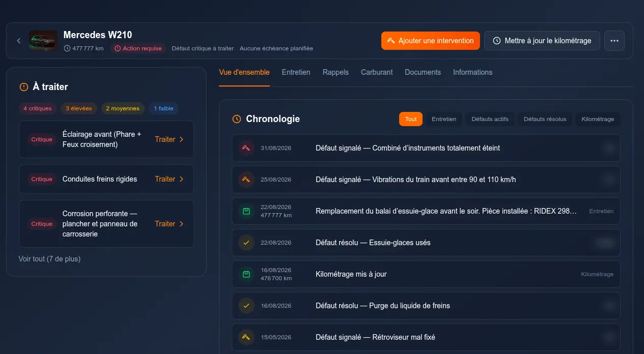Click the clock icon beside Chronologie heading
The width and height of the screenshot is (644, 354).
pos(237,119)
